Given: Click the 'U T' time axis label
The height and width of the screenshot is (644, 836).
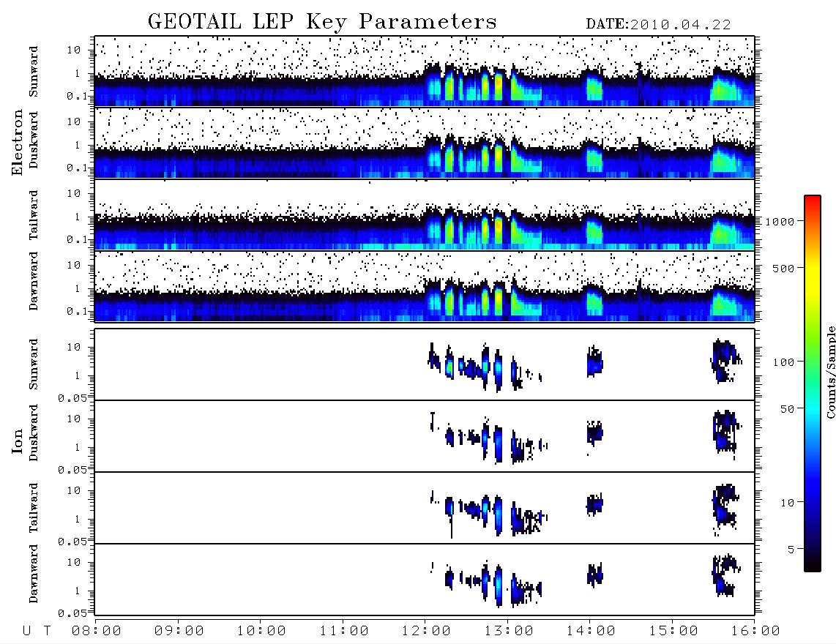Looking at the screenshot, I should pos(37,632).
